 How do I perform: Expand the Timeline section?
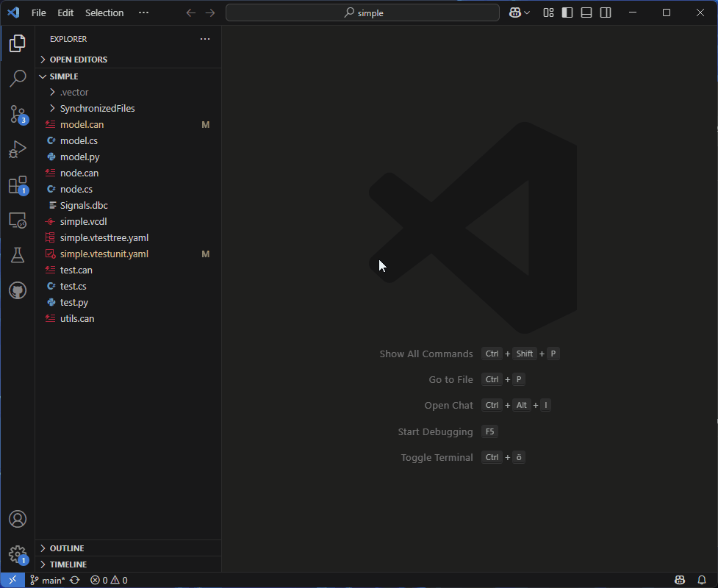[128, 564]
